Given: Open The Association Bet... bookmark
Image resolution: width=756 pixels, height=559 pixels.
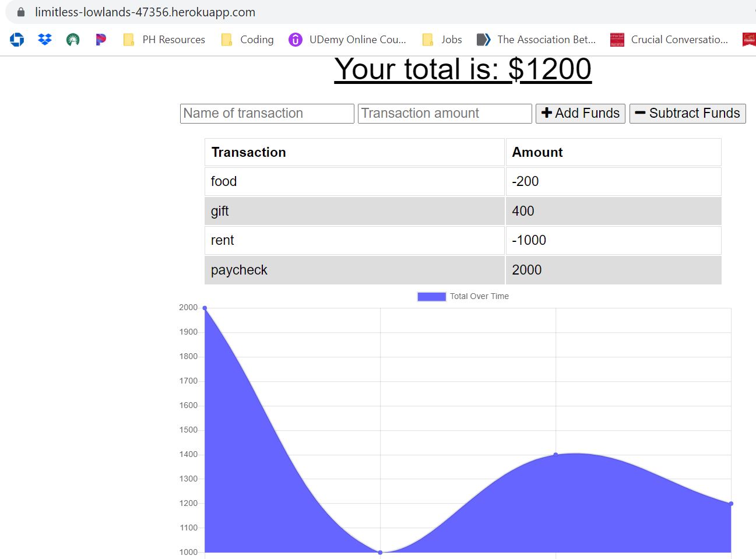Looking at the screenshot, I should click(536, 40).
